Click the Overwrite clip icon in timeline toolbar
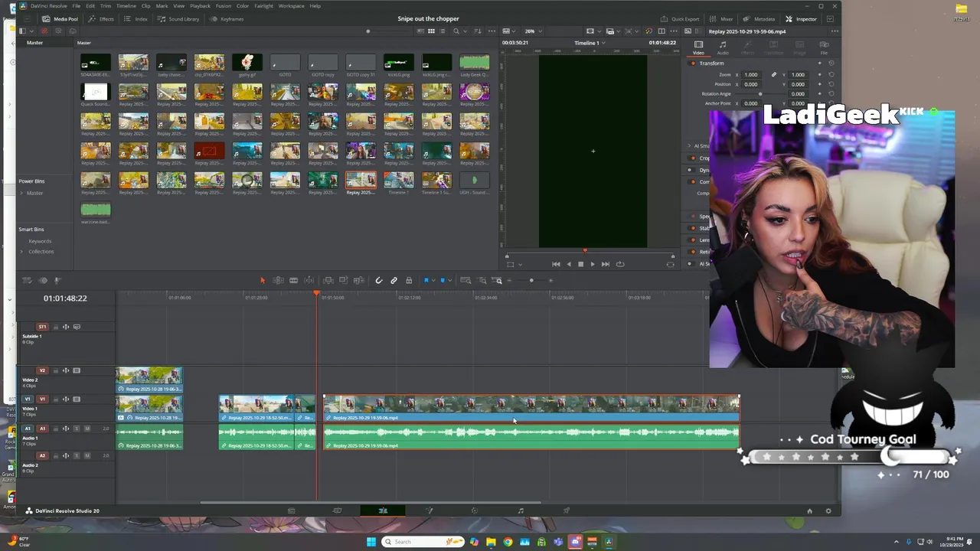980x551 pixels. coord(344,280)
